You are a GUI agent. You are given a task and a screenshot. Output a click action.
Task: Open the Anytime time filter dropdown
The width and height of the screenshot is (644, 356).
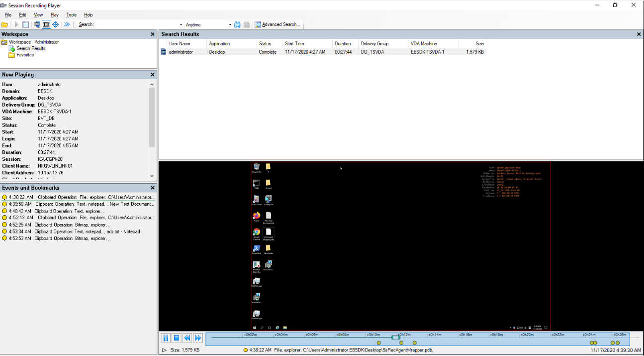(230, 24)
